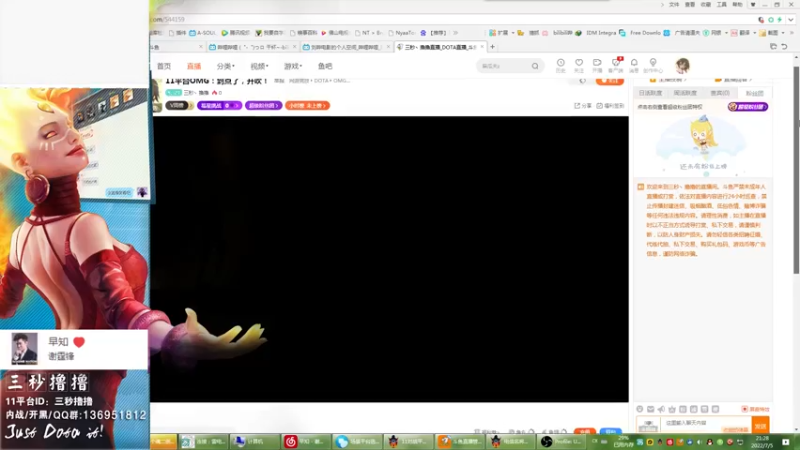
Task: Open the NyaaTorrents bookmark
Action: [x=402, y=33]
